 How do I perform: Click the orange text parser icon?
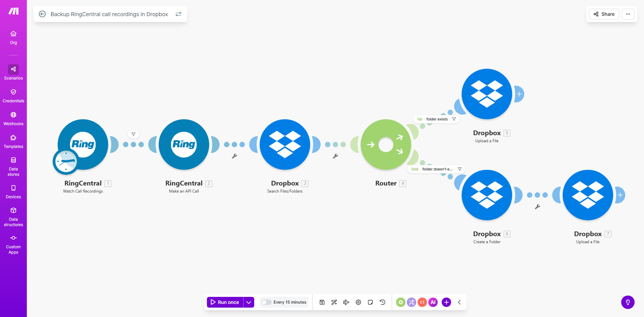tap(422, 302)
